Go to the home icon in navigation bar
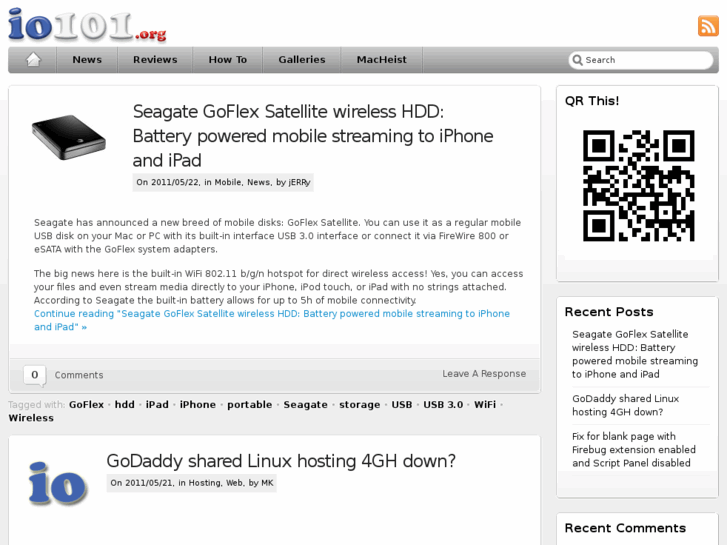This screenshot has height=545, width=727. pyautogui.click(x=33, y=59)
